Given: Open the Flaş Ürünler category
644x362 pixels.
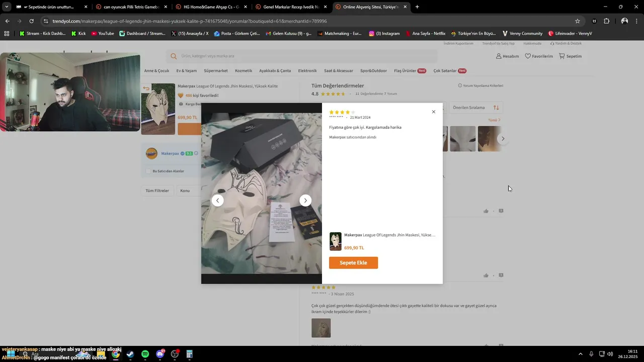Looking at the screenshot, I should point(410,71).
